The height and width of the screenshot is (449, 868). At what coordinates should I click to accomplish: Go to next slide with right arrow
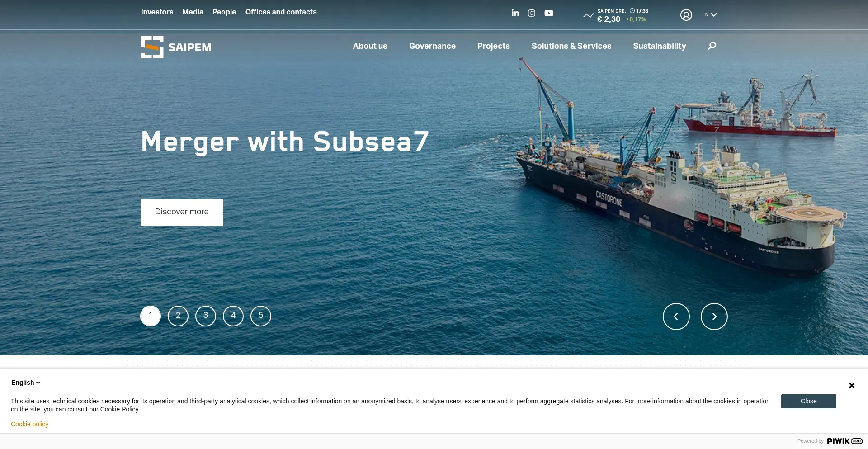coord(714,317)
